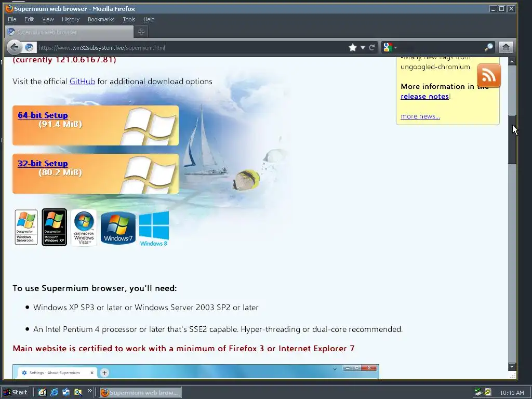Click the more news... link

(420, 116)
